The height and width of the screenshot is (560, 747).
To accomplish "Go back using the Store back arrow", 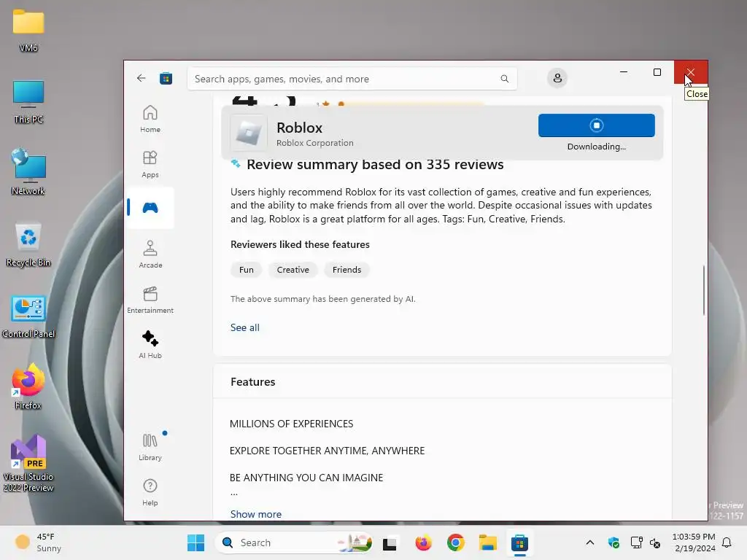I will (x=141, y=78).
